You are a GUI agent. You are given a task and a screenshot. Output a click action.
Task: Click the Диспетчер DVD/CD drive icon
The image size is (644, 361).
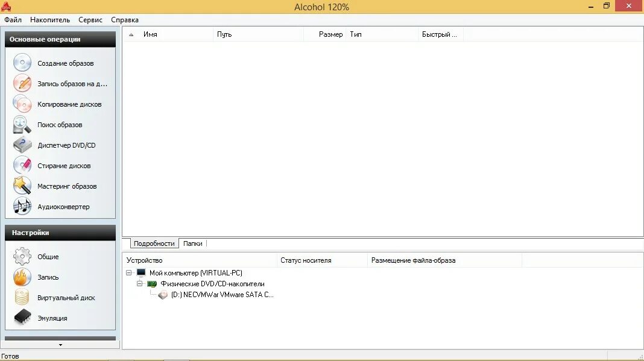click(x=22, y=145)
